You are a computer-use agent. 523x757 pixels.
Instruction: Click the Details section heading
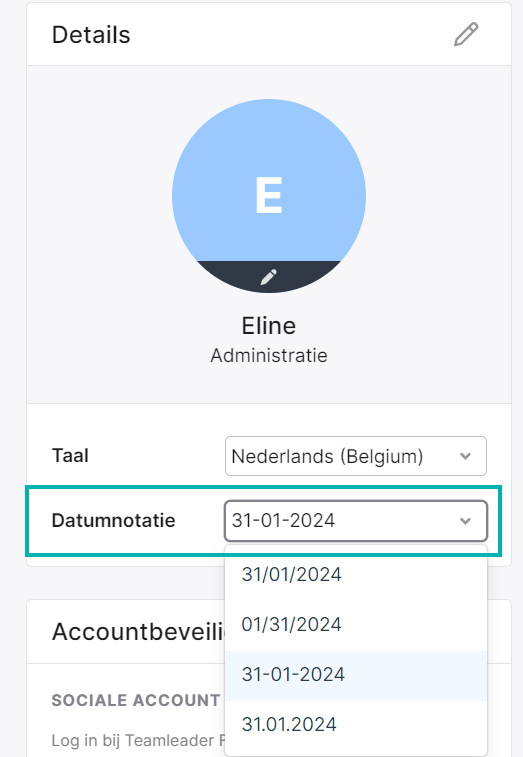91,35
